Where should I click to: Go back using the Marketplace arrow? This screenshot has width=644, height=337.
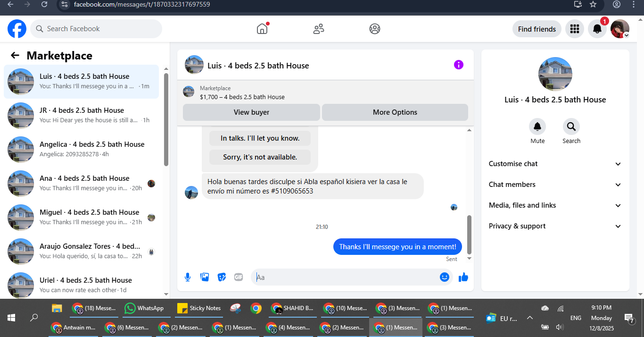15,55
